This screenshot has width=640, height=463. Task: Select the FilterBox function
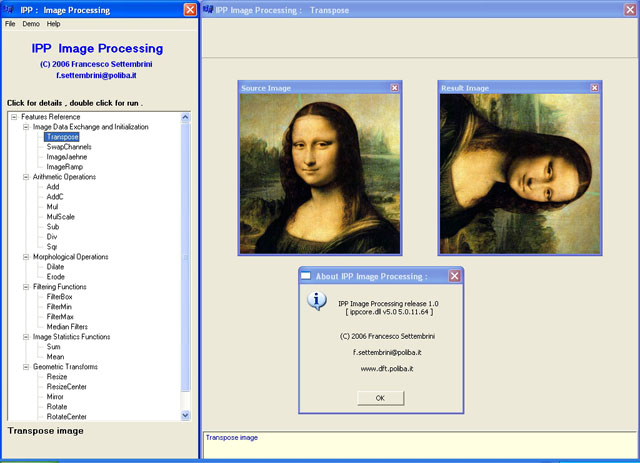pyautogui.click(x=60, y=297)
